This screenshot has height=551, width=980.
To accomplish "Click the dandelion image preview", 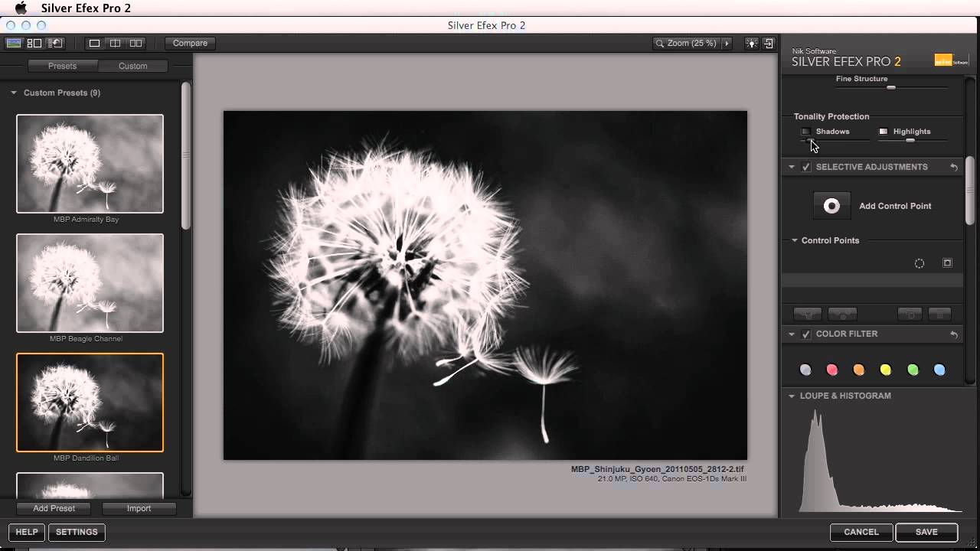I will [x=485, y=285].
